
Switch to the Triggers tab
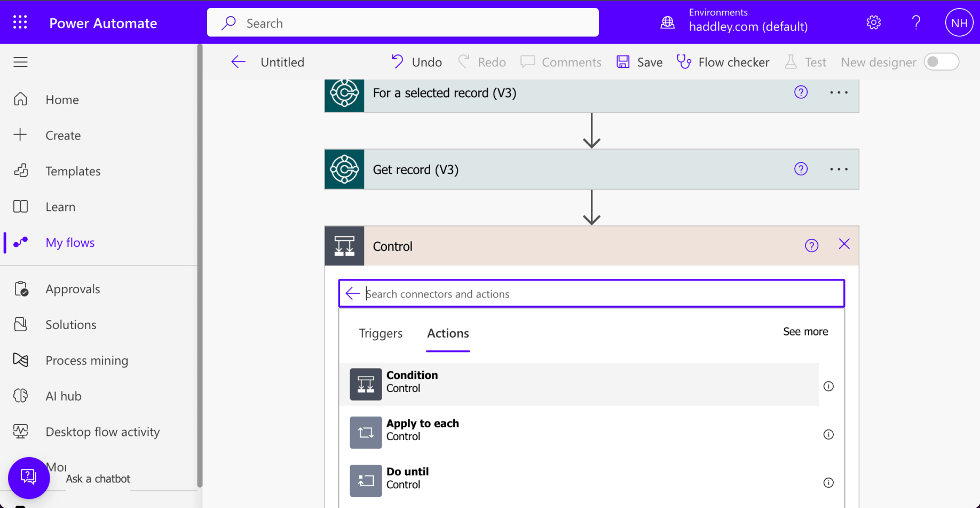tap(381, 333)
